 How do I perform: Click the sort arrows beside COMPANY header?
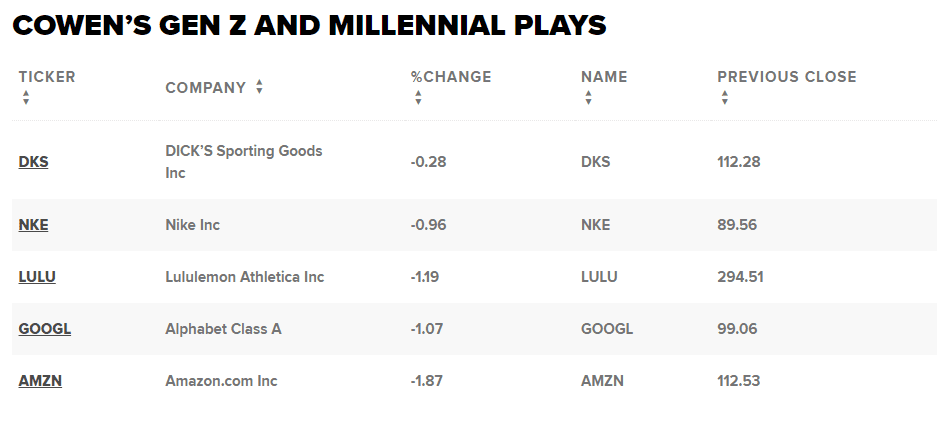pos(259,87)
